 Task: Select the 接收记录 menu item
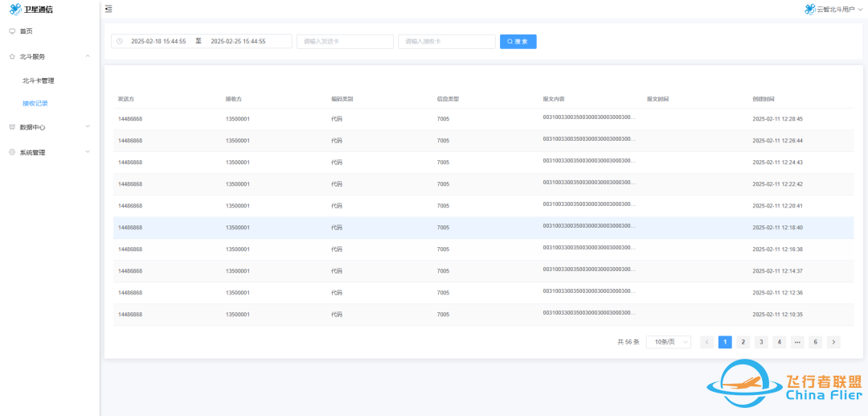click(x=35, y=103)
